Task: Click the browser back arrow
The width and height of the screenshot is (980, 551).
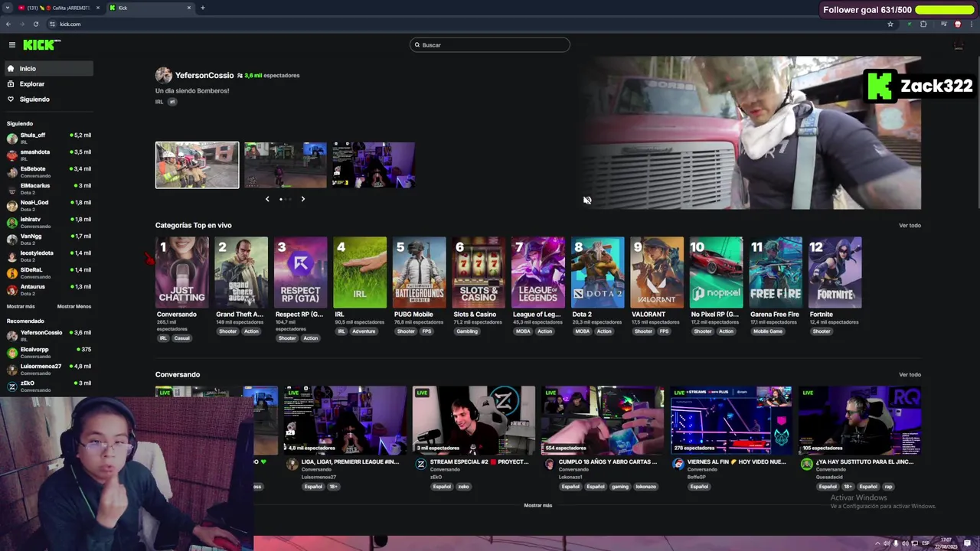Action: pyautogui.click(x=8, y=24)
